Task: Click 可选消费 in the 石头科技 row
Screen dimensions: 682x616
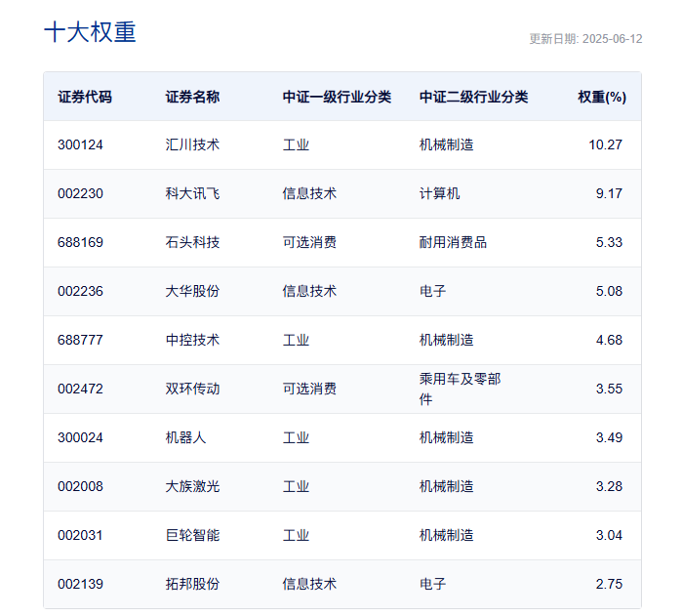Action: pos(309,242)
